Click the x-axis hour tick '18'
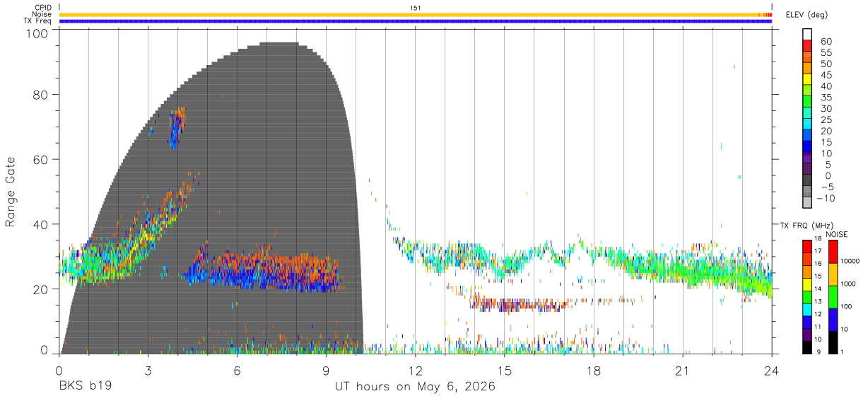The image size is (868, 401). click(x=593, y=370)
